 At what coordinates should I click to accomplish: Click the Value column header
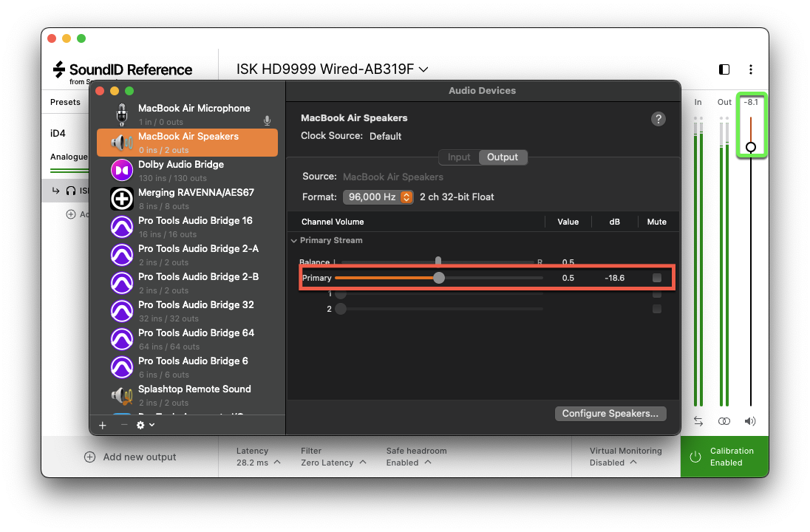pyautogui.click(x=568, y=222)
